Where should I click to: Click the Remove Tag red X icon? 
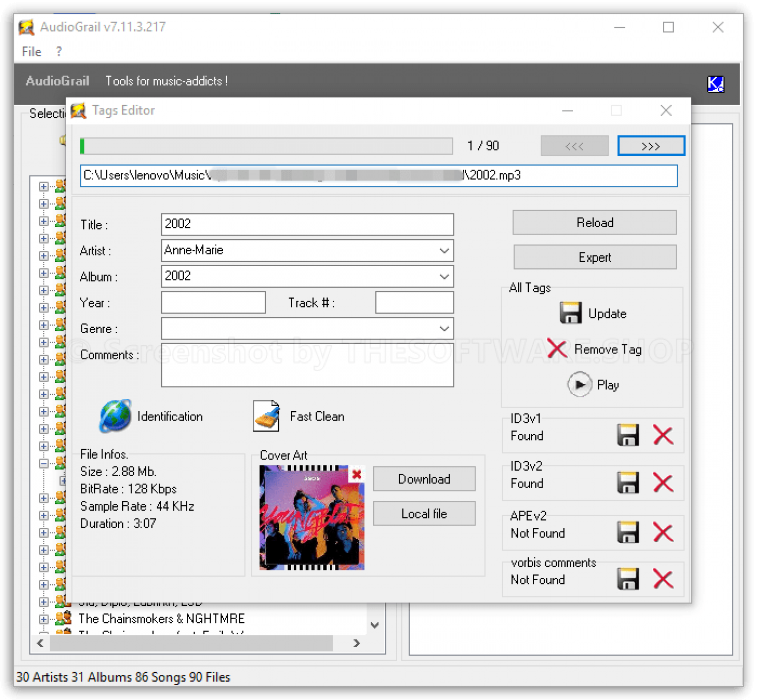coord(557,349)
